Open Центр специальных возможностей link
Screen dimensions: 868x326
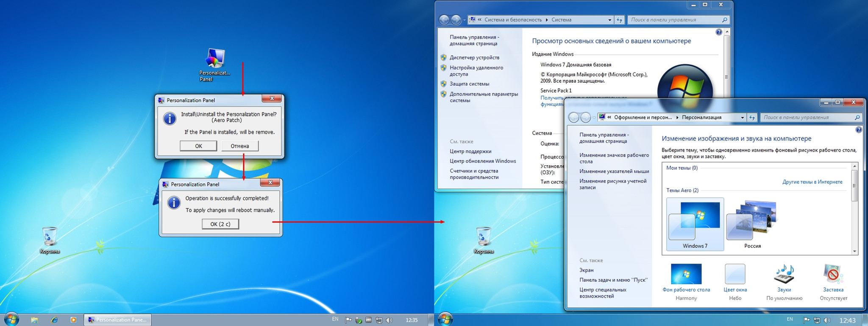tap(603, 293)
